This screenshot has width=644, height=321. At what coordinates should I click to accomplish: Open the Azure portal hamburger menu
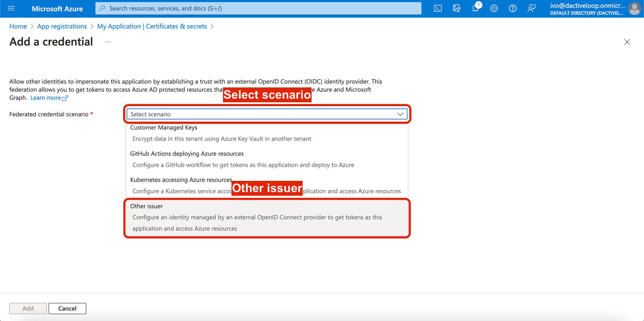[11, 8]
